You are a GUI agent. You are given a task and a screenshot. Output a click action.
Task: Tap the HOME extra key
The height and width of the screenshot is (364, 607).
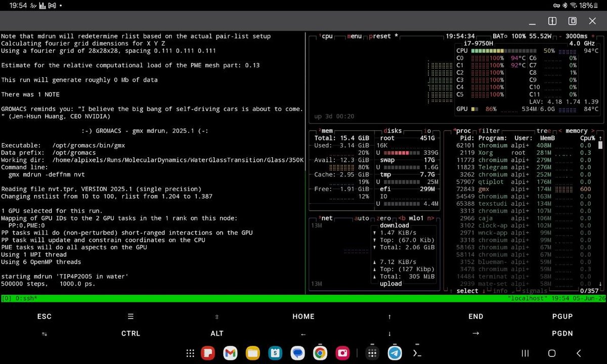(x=303, y=316)
